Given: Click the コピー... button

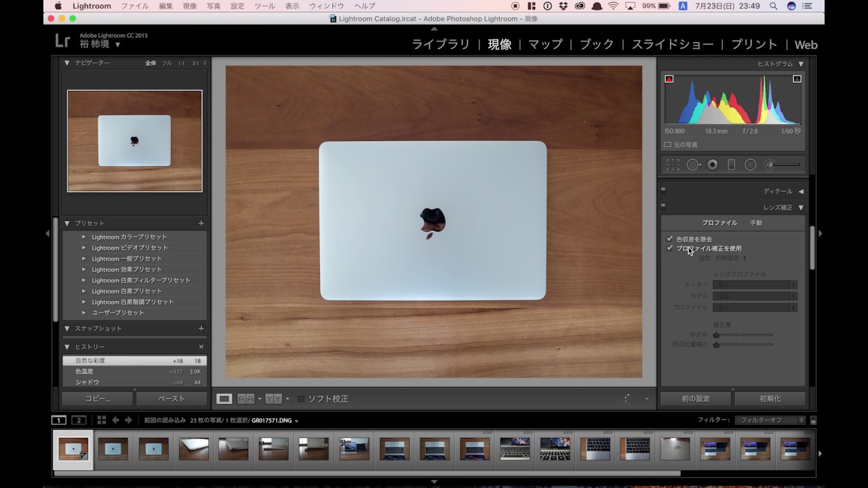Looking at the screenshot, I should click(x=98, y=399).
